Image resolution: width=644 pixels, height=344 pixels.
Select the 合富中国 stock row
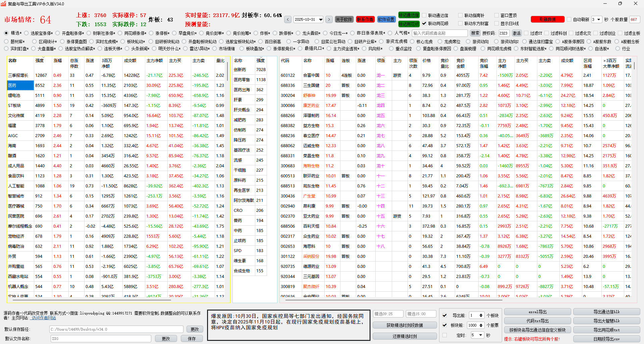point(455,75)
